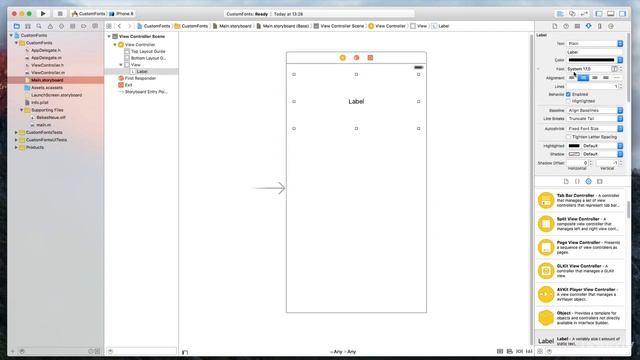
Task: Stop the running app
Action: 60,13
